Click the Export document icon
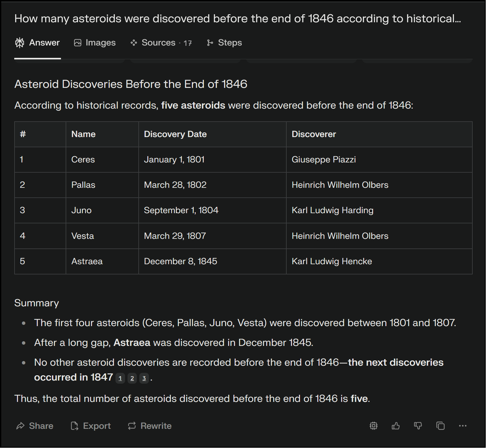 coord(74,426)
